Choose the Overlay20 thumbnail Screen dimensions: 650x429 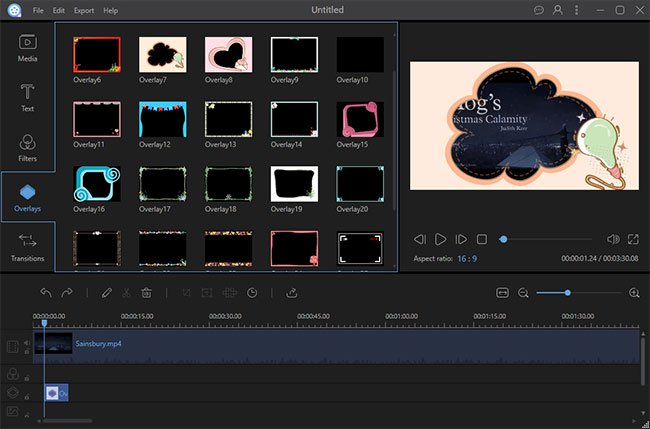point(360,184)
